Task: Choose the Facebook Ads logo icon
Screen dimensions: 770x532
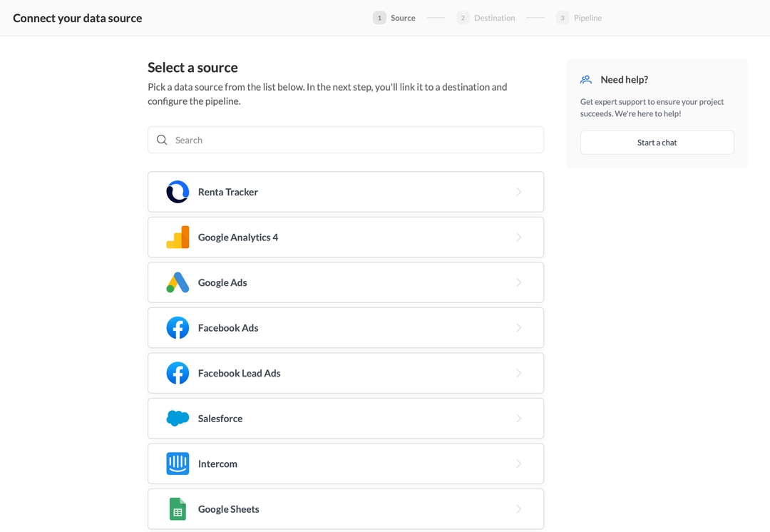Action: coord(178,328)
